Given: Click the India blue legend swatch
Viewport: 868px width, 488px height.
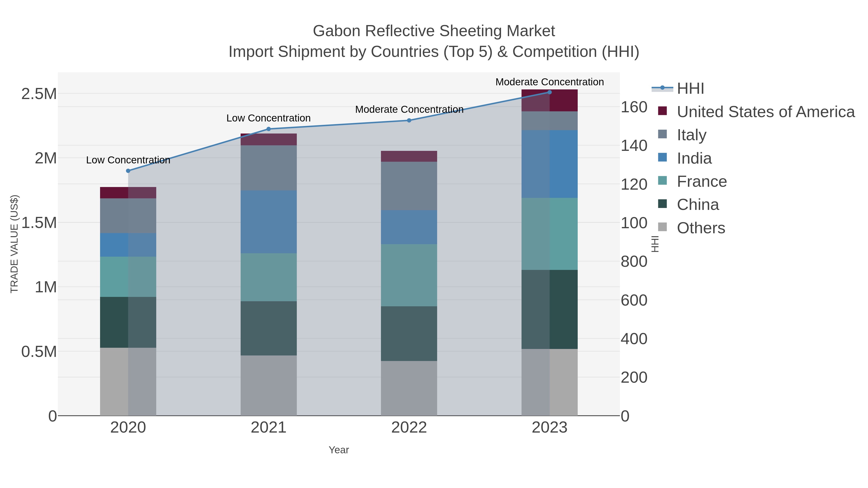Looking at the screenshot, I should click(663, 157).
